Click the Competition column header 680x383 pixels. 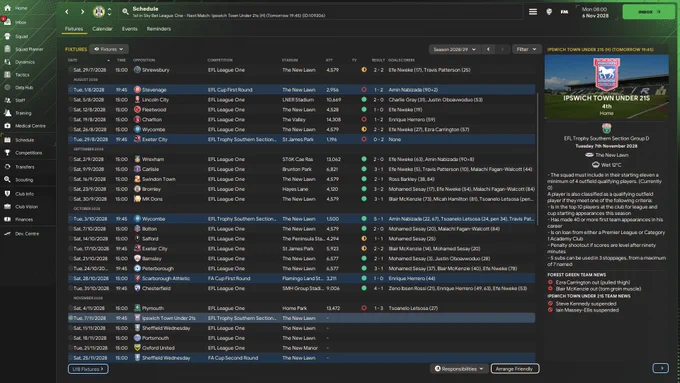coord(220,60)
